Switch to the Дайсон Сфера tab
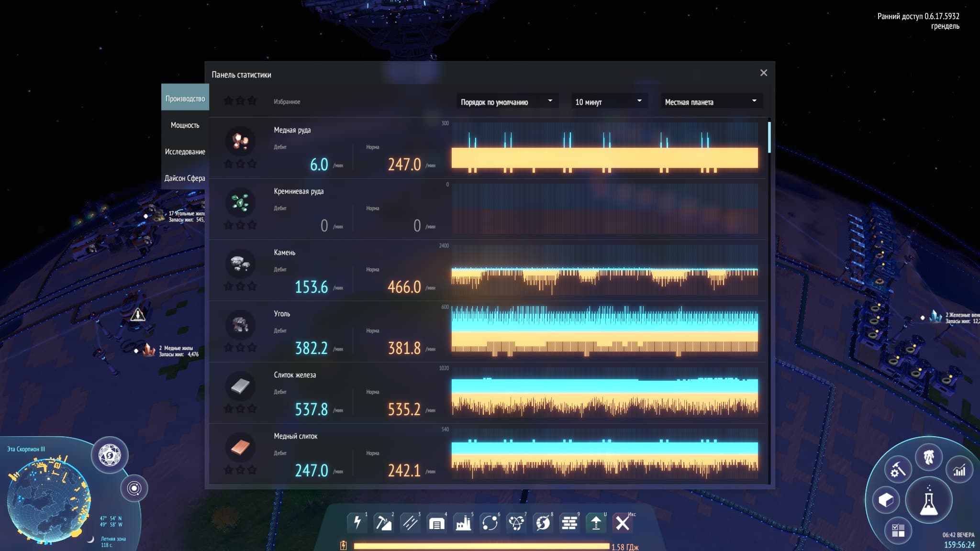The width and height of the screenshot is (980, 551). (x=185, y=178)
